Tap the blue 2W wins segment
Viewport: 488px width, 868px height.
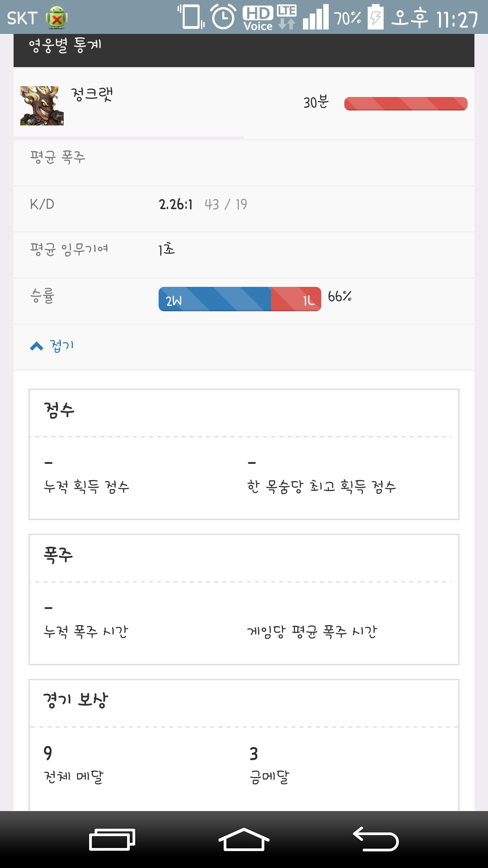[x=215, y=299]
